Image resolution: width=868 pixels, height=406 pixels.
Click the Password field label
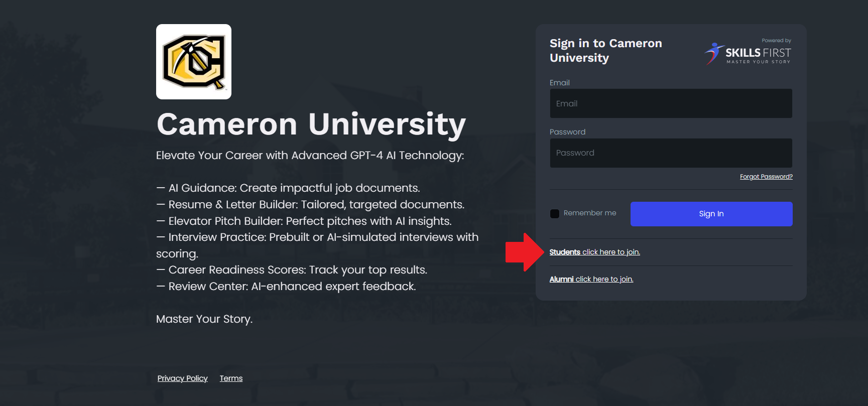point(567,132)
